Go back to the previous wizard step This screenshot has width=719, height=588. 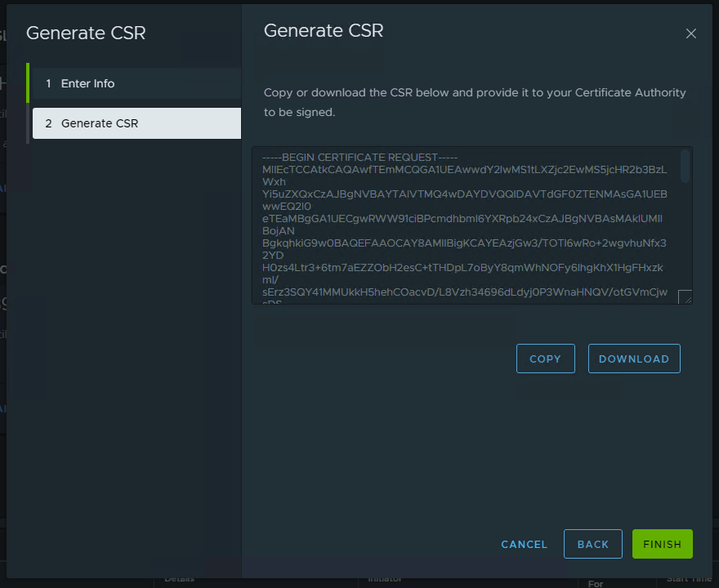592,544
